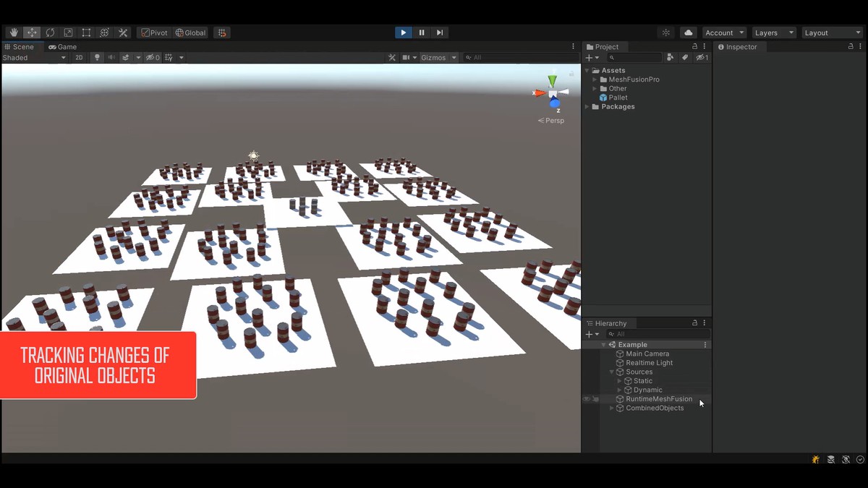Switch to the Scene tab
This screenshot has width=868, height=488.
click(x=20, y=46)
